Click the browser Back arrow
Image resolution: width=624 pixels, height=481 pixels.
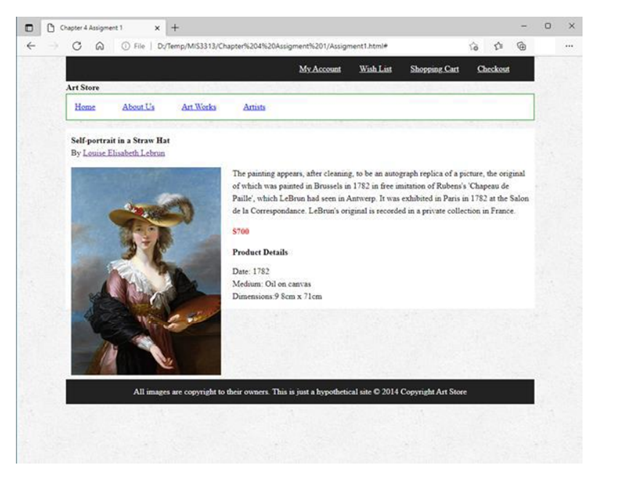click(x=31, y=46)
